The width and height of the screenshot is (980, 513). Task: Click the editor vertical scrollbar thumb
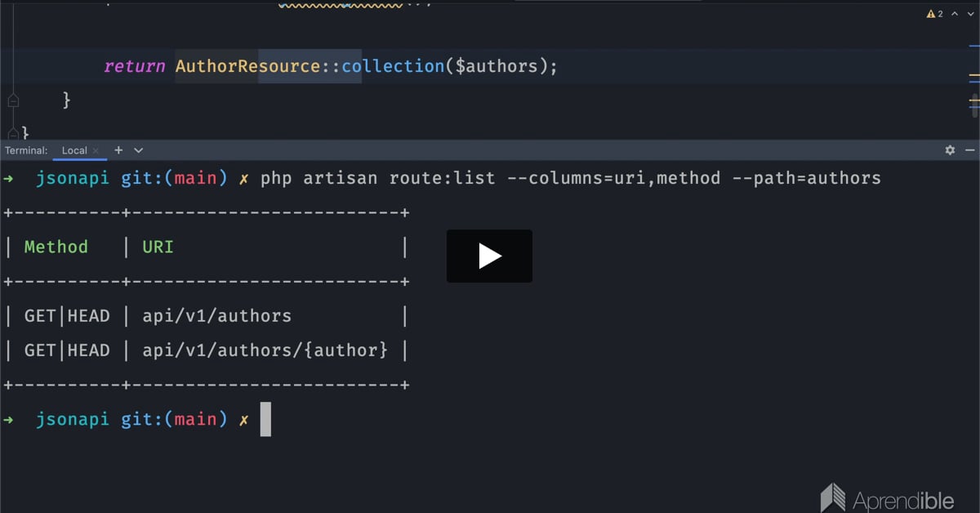coord(974,106)
